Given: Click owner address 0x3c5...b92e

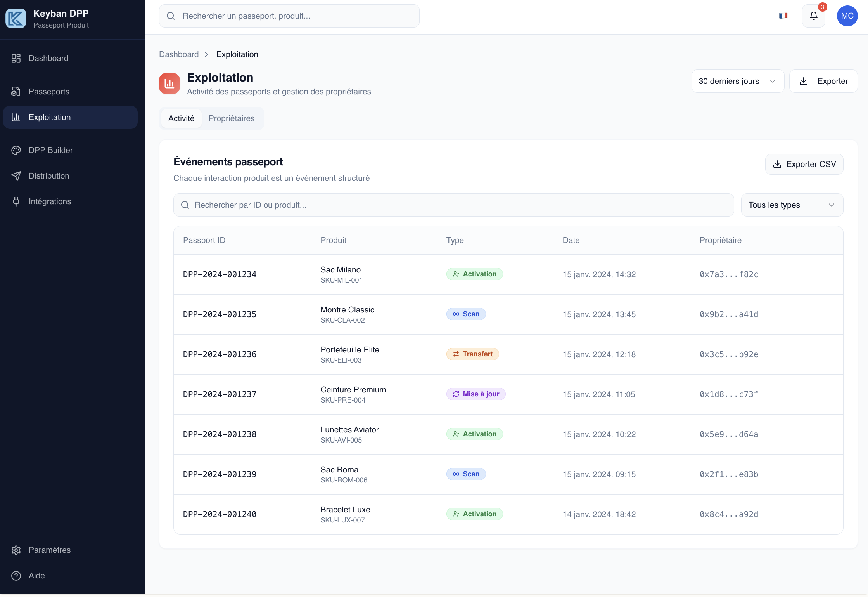Looking at the screenshot, I should click(x=729, y=354).
